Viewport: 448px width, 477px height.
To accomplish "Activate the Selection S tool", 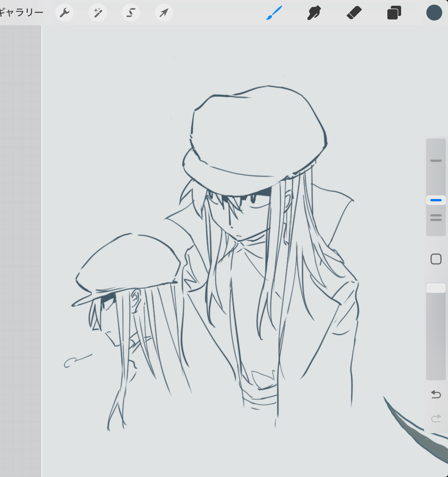I will tap(131, 13).
